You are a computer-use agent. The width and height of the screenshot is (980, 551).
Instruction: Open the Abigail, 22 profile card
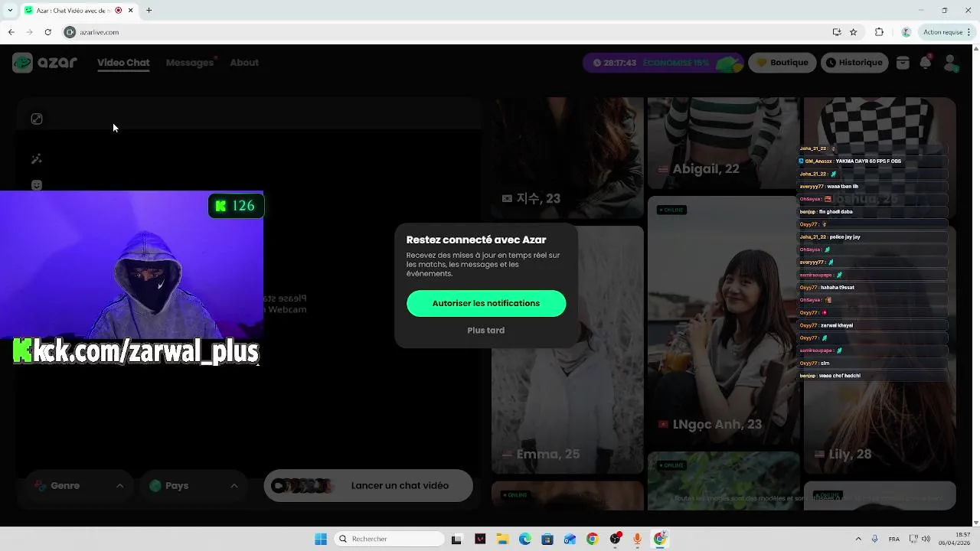click(x=724, y=143)
